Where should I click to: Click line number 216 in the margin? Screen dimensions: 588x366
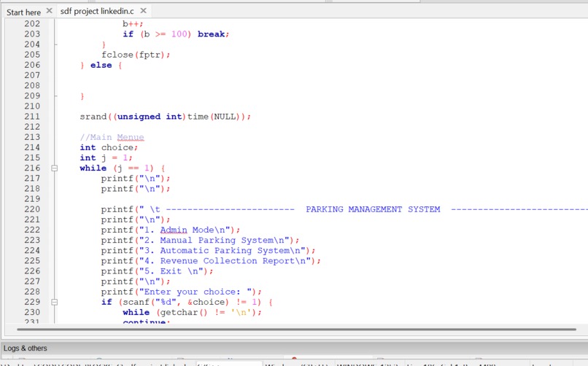pos(32,168)
